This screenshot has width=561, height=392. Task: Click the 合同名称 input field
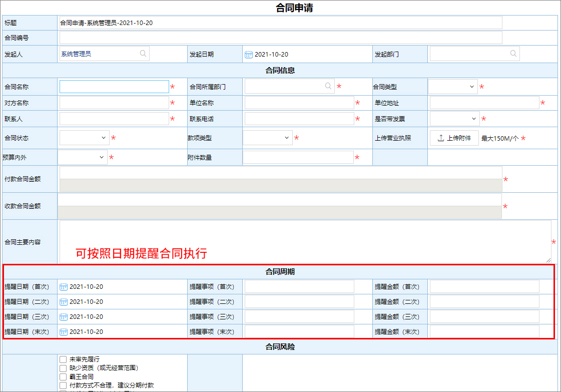click(114, 87)
